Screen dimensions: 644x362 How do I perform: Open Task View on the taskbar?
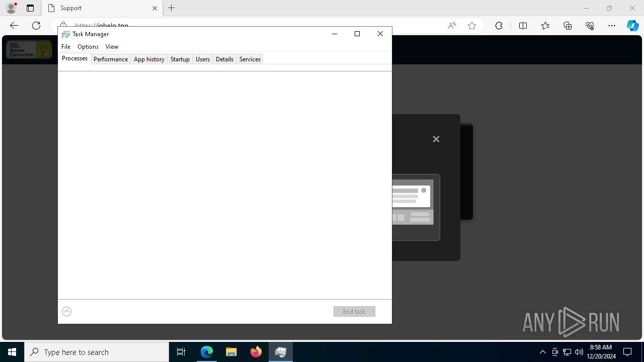click(x=181, y=352)
